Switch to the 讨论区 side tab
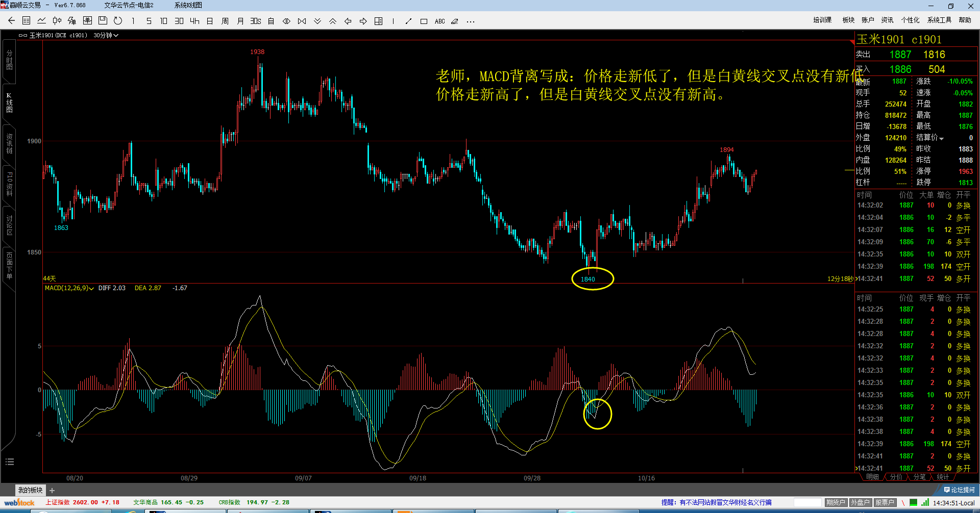 click(9, 225)
